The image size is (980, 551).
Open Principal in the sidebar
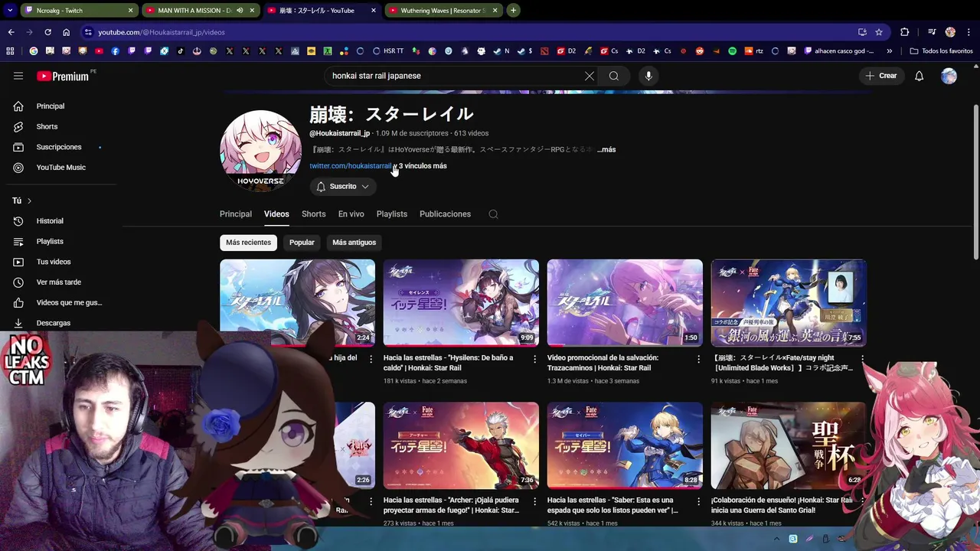click(x=61, y=106)
